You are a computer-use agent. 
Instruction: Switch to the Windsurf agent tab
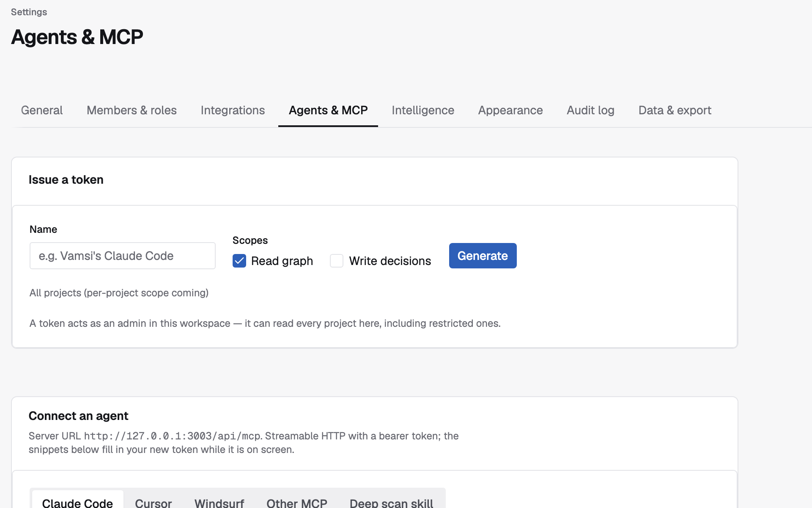(219, 503)
